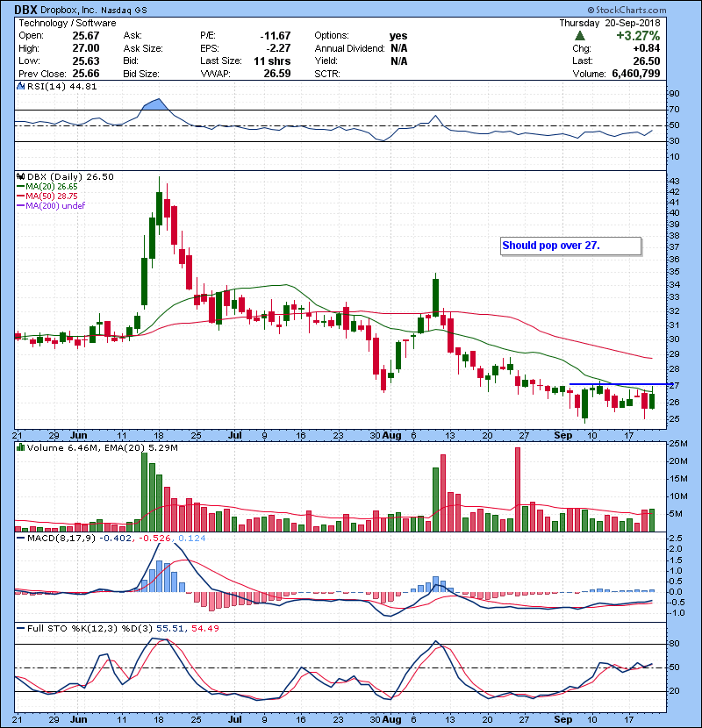The width and height of the screenshot is (702, 728).
Task: Click the StockCharts.com copyright text
Action: point(627,10)
